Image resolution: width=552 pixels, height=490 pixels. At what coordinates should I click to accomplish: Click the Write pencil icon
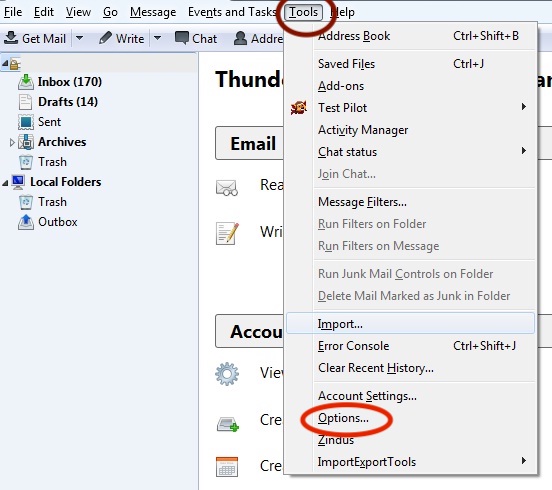click(105, 38)
